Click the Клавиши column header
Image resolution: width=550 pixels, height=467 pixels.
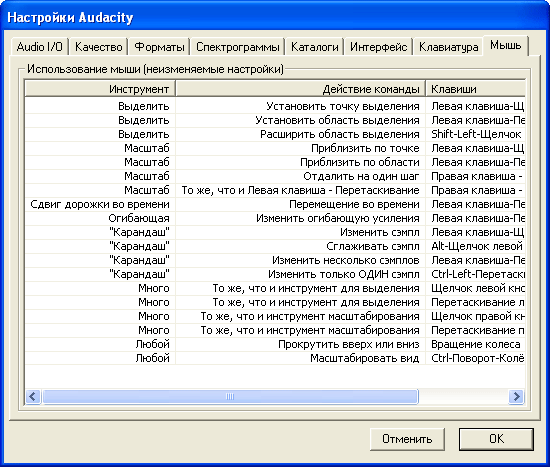pyautogui.click(x=475, y=88)
